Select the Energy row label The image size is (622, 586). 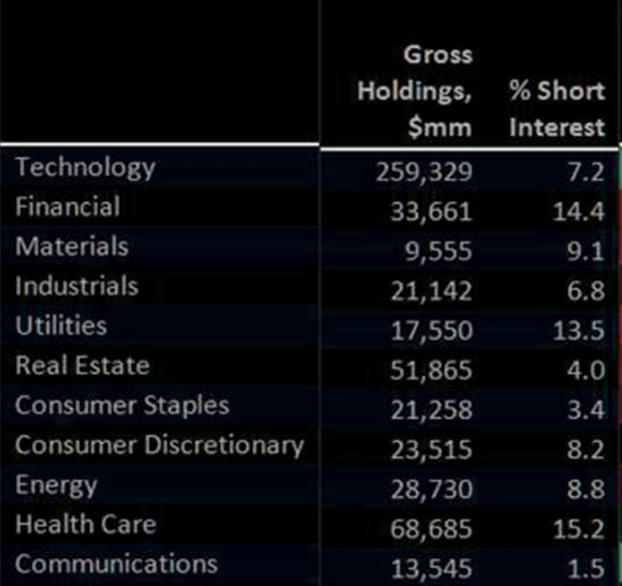coord(56,485)
